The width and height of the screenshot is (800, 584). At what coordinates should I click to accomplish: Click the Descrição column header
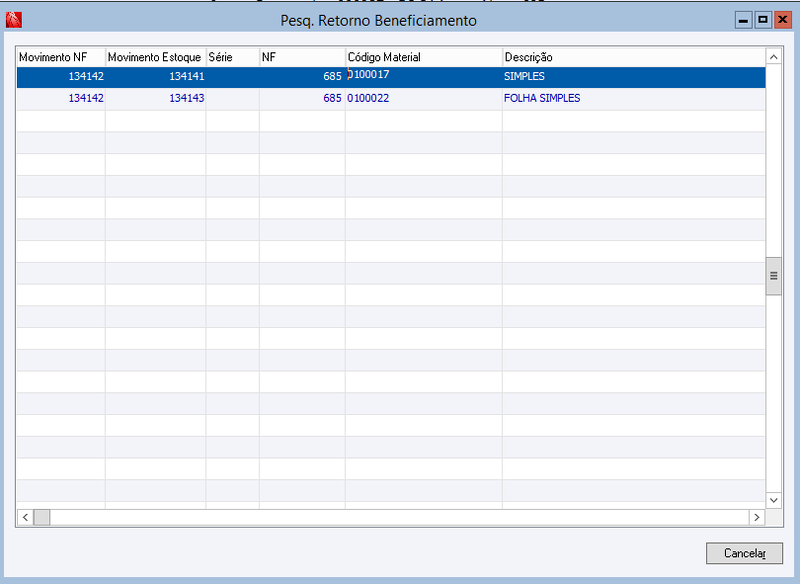634,57
